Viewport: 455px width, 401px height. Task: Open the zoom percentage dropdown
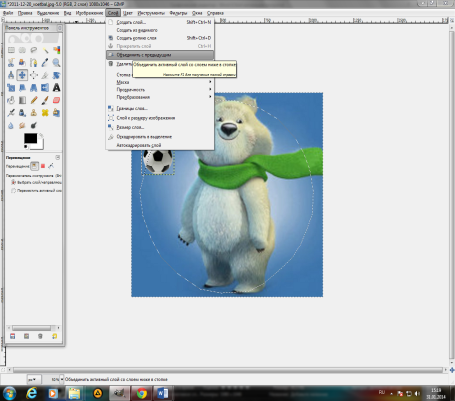[x=61, y=379]
